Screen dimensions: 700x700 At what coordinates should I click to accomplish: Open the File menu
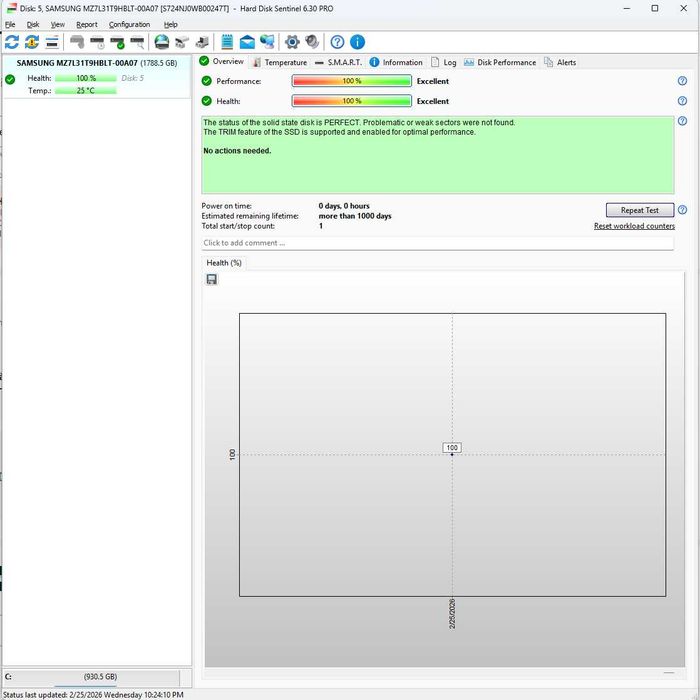[x=10, y=25]
